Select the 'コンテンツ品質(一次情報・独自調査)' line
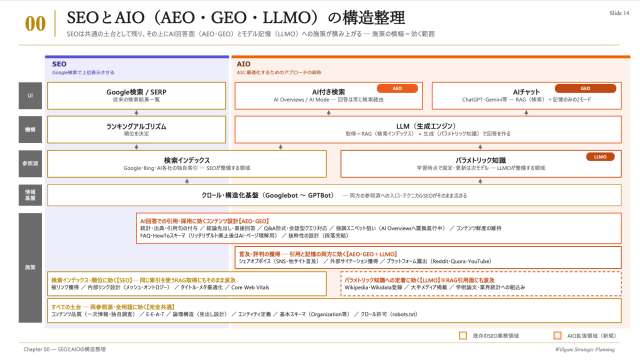The width and height of the screenshot is (640, 361). point(234,314)
